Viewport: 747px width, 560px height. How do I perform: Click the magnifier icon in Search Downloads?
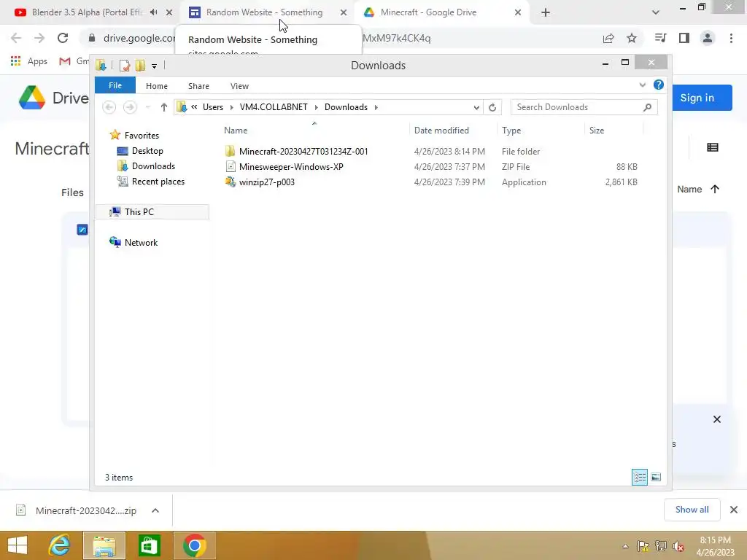pos(647,107)
